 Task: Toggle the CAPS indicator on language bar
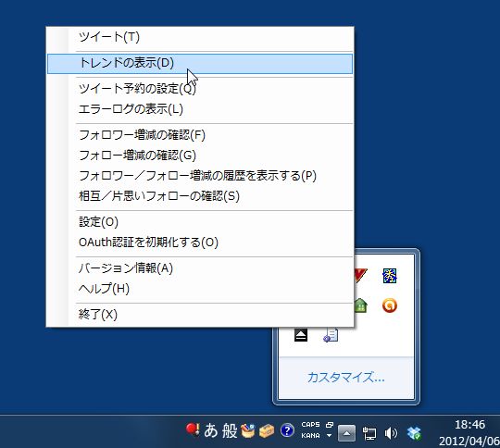(x=310, y=425)
